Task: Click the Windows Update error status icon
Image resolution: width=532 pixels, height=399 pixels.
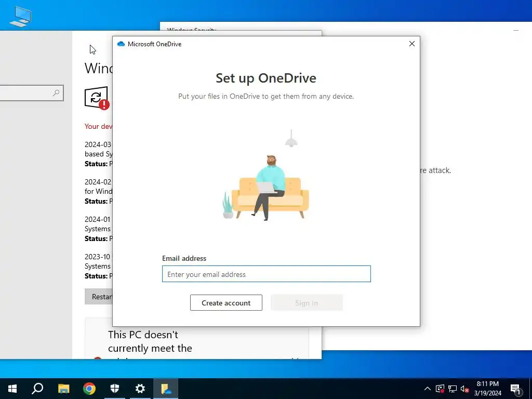Action: pyautogui.click(x=97, y=98)
